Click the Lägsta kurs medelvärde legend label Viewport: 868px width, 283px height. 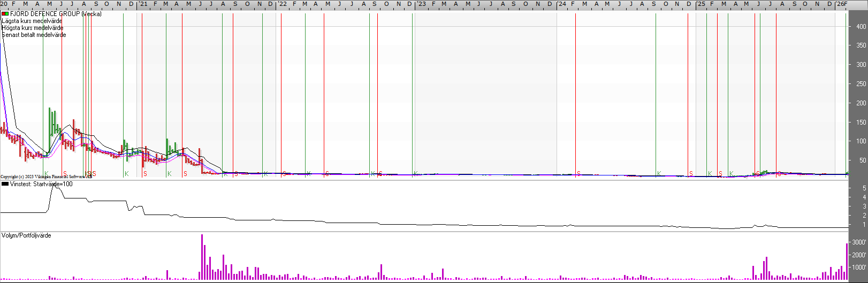(32, 21)
